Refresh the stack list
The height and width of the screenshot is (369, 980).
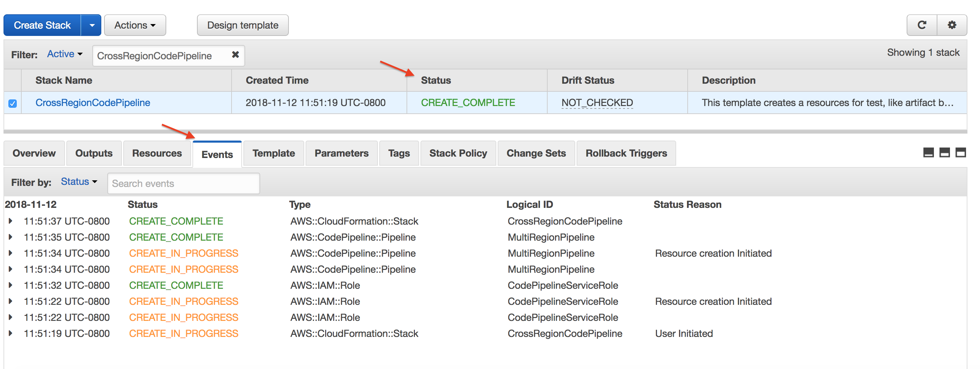click(x=922, y=25)
